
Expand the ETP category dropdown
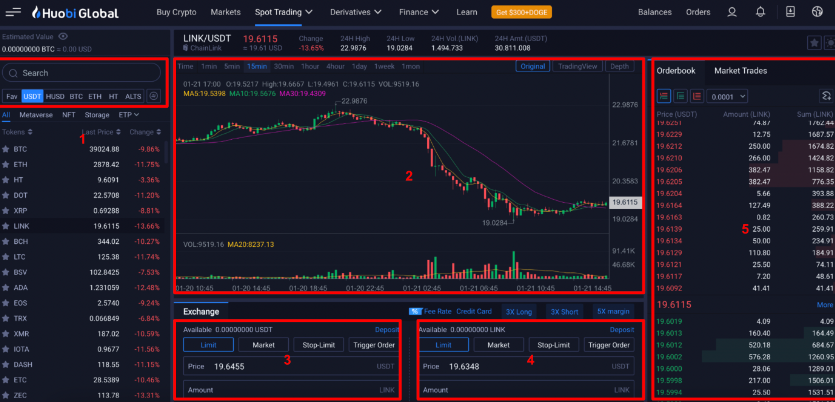(128, 115)
